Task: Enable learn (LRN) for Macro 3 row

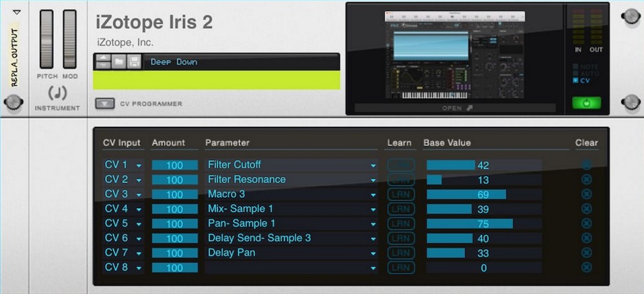Action: [x=401, y=194]
